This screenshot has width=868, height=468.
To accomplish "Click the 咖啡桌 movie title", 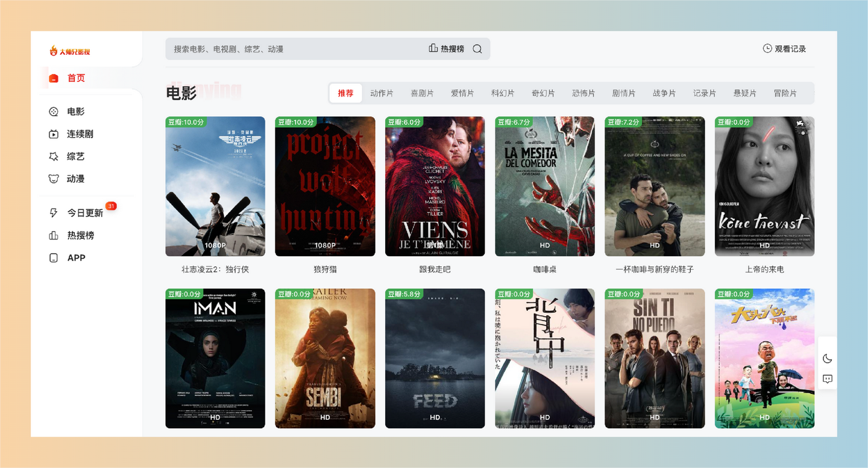I will (x=545, y=269).
